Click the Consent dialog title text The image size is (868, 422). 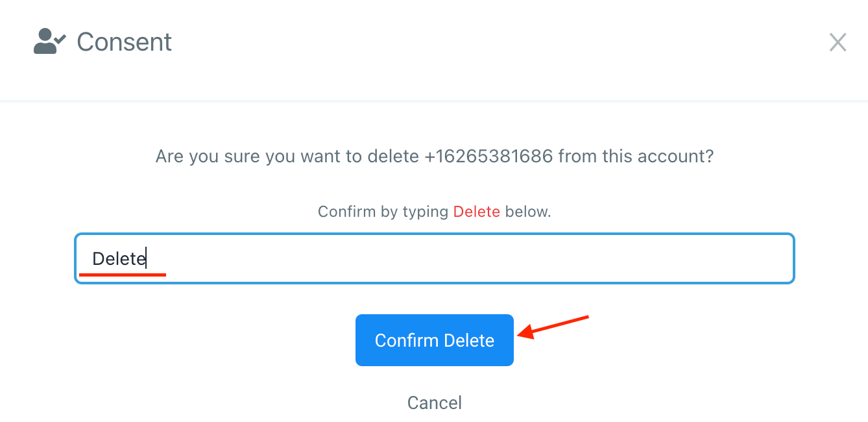pos(124,43)
